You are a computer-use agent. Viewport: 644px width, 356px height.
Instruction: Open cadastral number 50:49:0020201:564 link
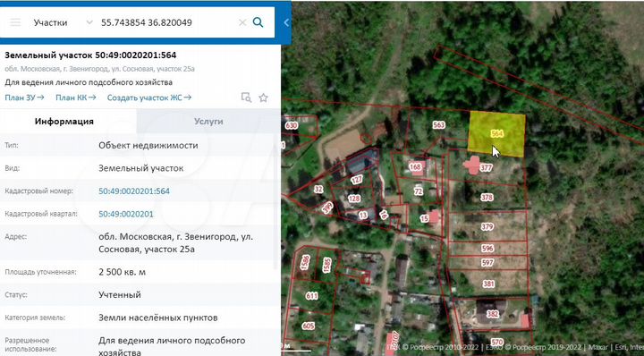(134, 191)
